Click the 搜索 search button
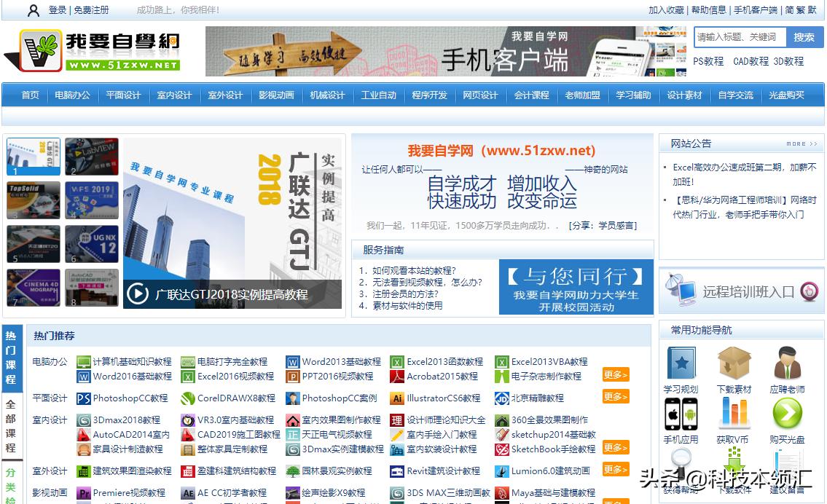 804,36
